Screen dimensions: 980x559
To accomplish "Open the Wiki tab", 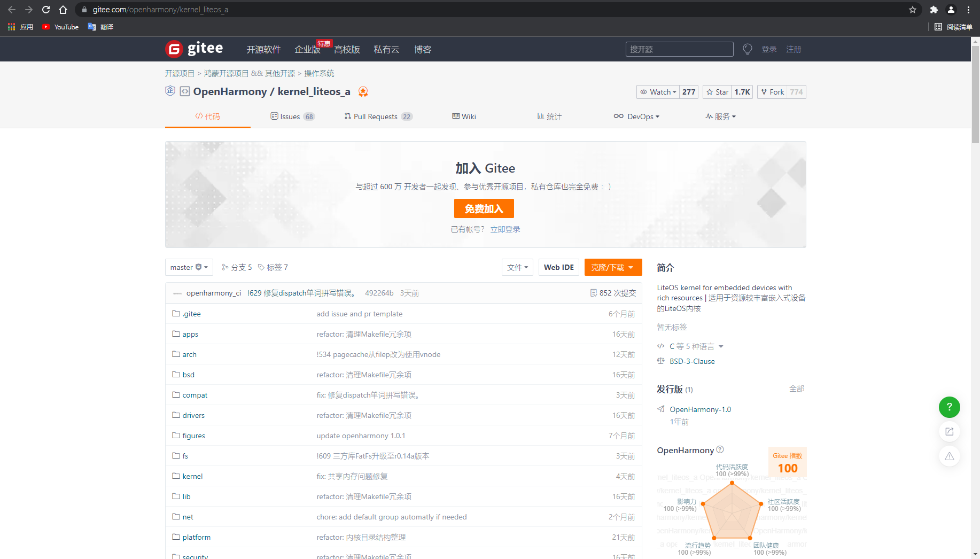I will click(464, 117).
